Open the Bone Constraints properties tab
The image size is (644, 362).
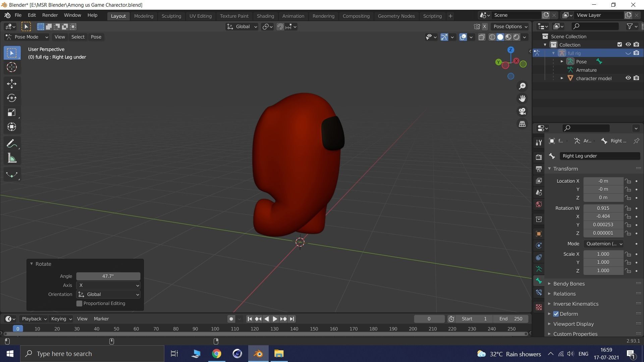click(x=539, y=293)
